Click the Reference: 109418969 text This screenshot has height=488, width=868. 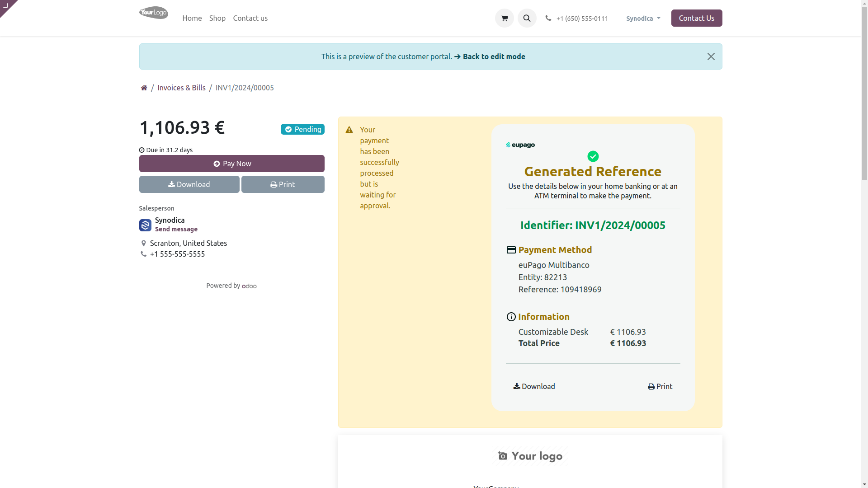click(560, 289)
